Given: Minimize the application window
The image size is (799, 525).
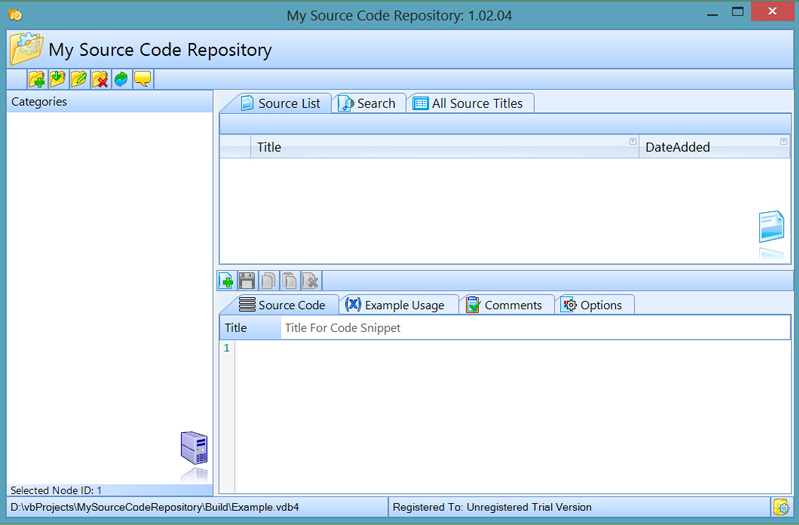Looking at the screenshot, I should 712,13.
